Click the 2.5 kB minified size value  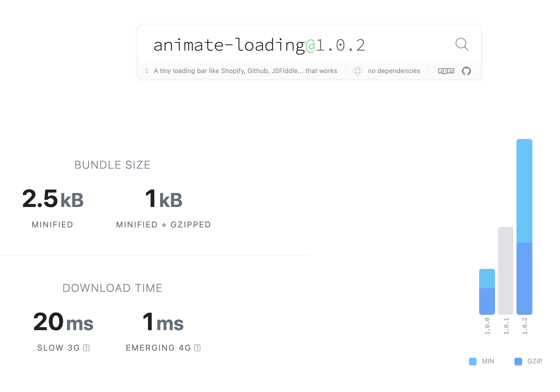(x=53, y=199)
